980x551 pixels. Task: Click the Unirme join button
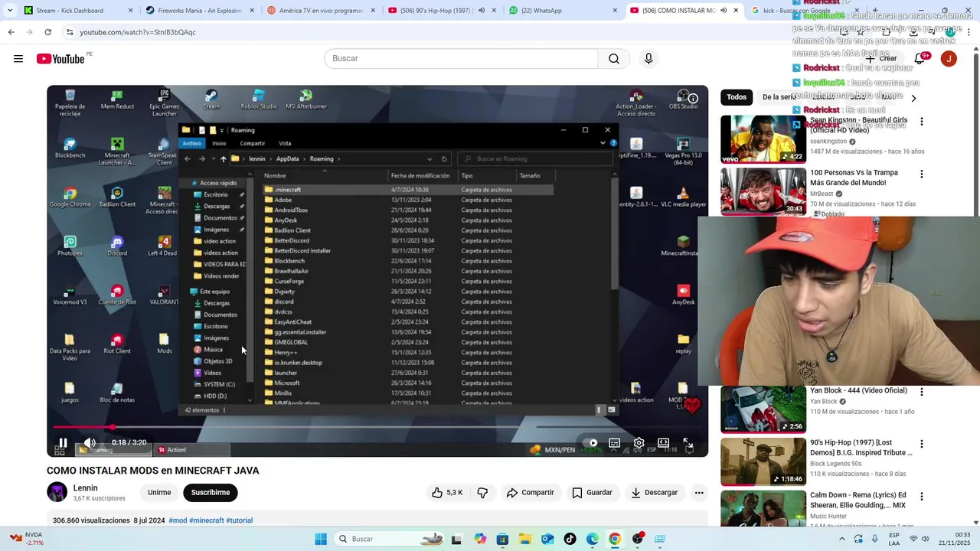tap(159, 492)
